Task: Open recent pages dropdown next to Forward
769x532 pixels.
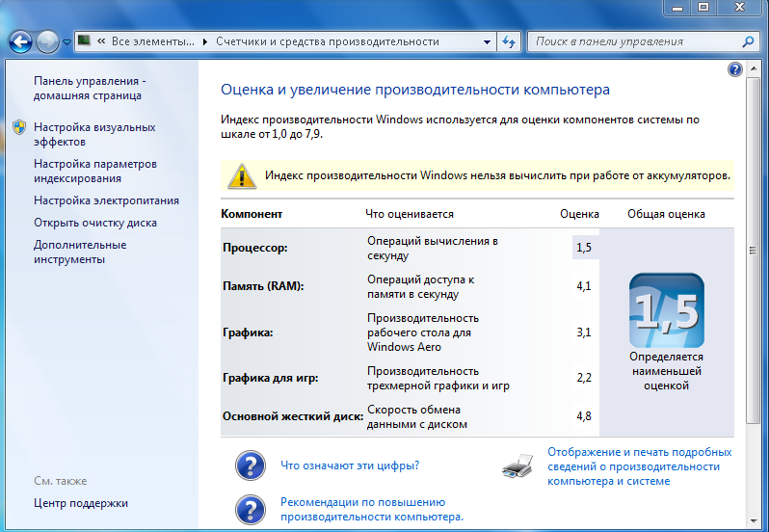Action: pos(66,42)
